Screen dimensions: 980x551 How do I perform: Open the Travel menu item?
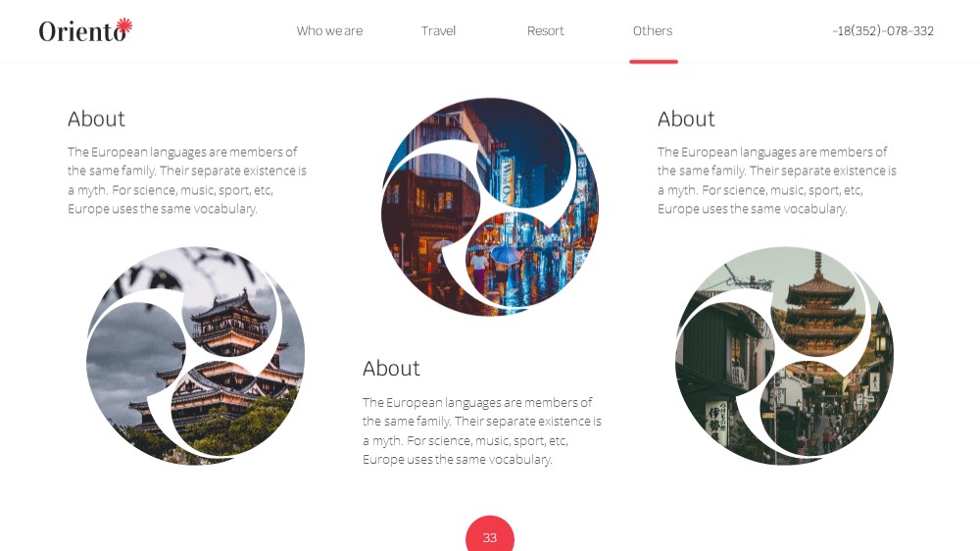[438, 30]
